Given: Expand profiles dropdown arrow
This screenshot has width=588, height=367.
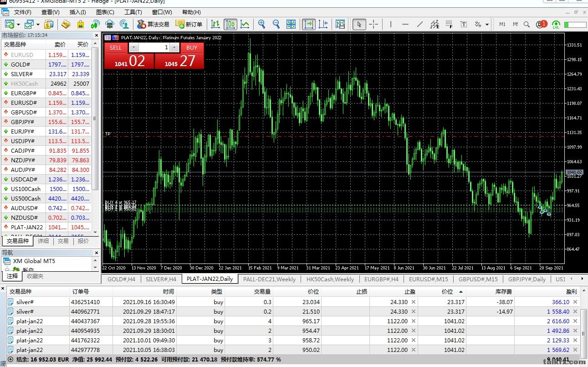Looking at the screenshot, I should tap(38, 25).
